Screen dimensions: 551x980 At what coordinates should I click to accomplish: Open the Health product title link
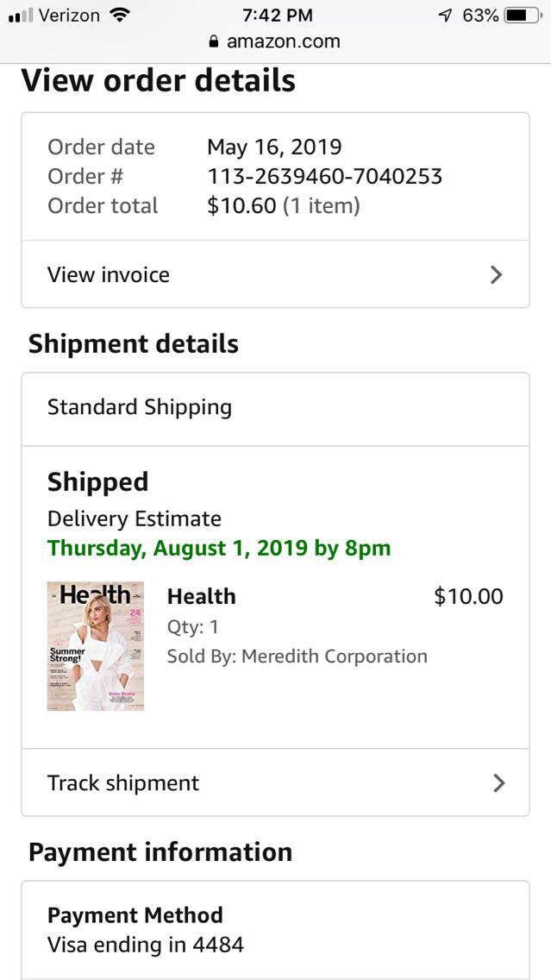(x=201, y=596)
